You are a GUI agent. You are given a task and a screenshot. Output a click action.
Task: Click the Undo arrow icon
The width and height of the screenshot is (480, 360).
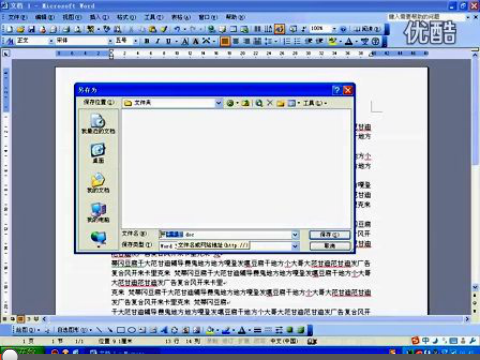177,29
